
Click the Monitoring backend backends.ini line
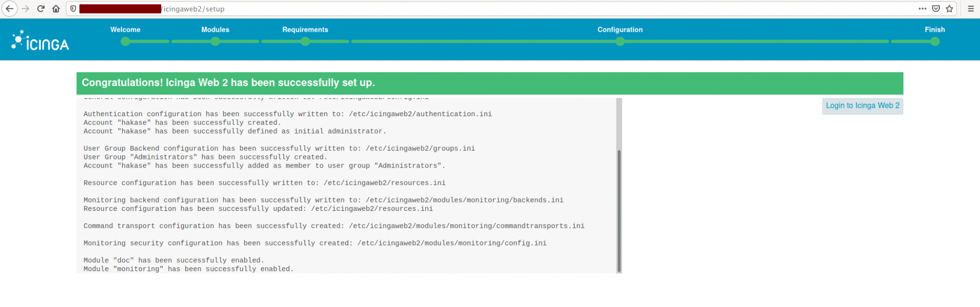click(x=323, y=200)
